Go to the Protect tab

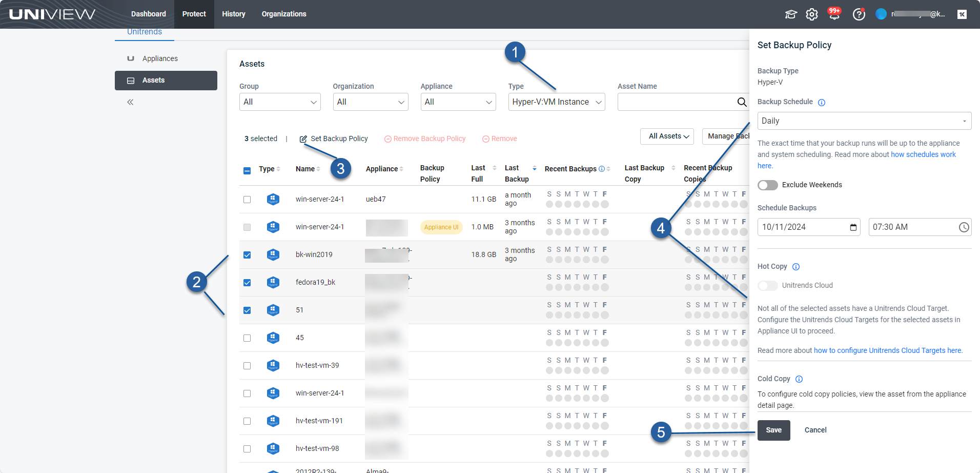tap(194, 14)
